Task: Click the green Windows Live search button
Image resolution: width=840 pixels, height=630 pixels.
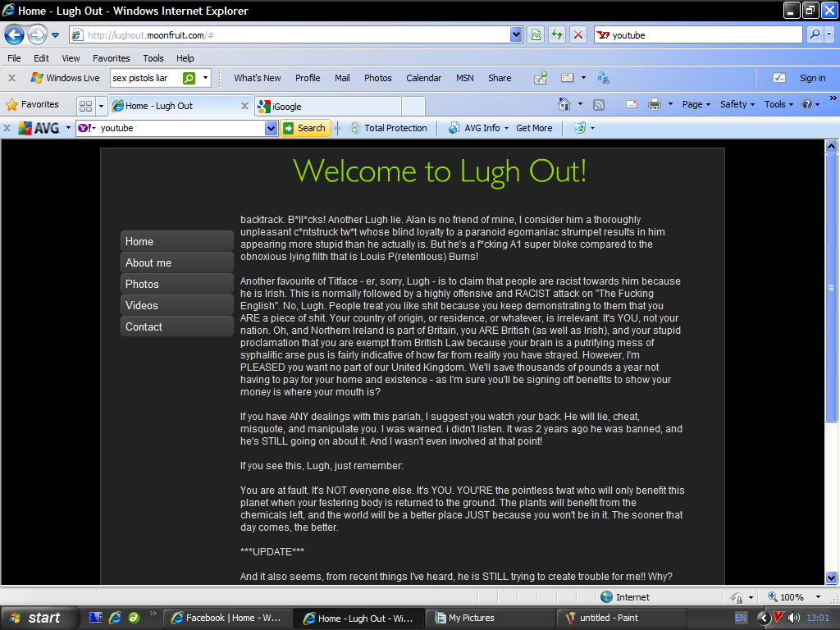Action: (x=189, y=78)
